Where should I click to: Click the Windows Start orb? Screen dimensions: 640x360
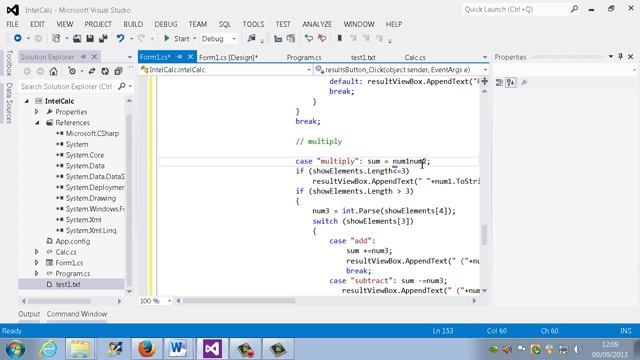click(15, 349)
